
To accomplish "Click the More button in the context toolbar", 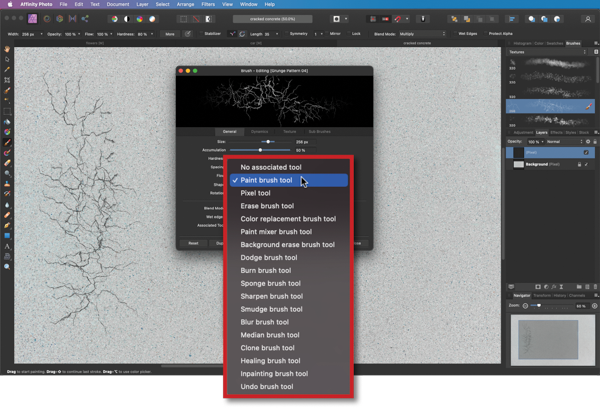I will [x=170, y=34].
